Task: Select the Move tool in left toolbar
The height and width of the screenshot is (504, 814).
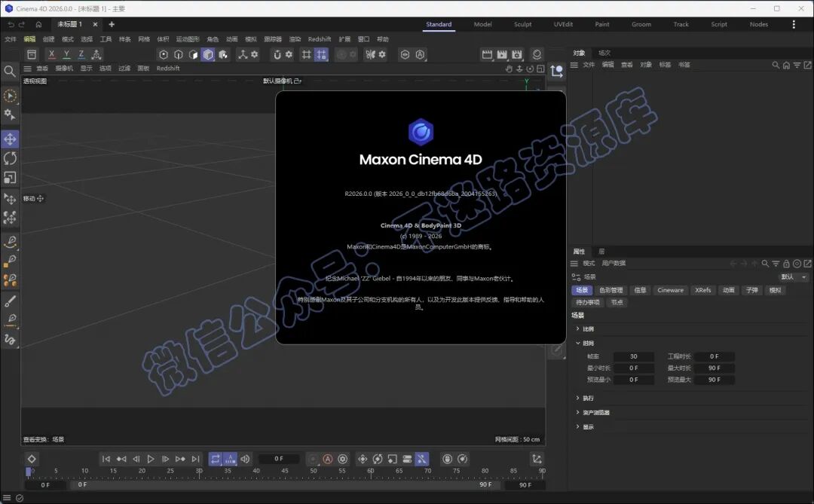Action: point(10,139)
